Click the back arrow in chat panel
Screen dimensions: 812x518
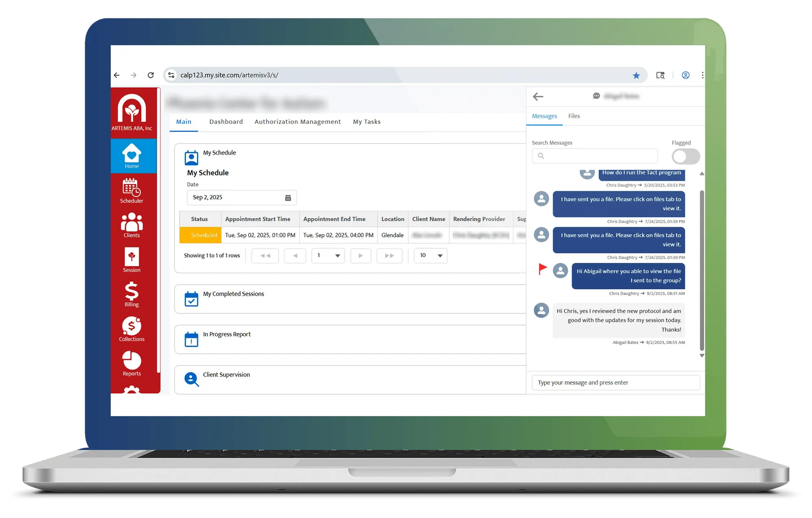click(x=538, y=97)
